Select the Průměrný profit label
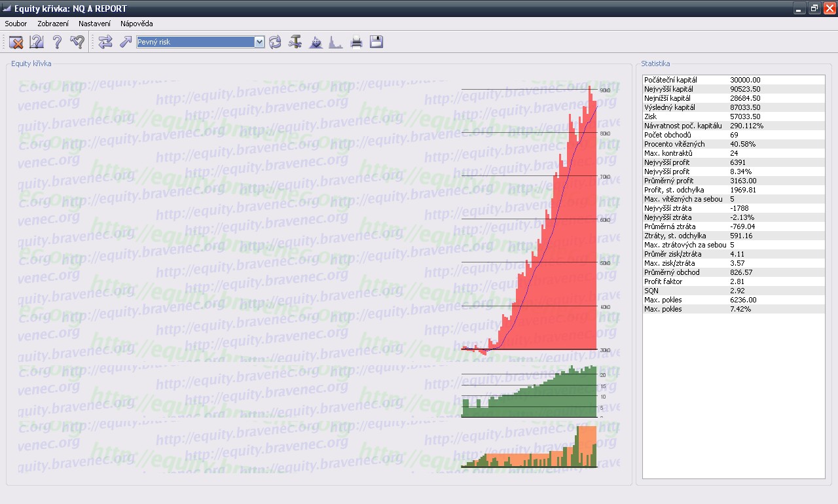The width and height of the screenshot is (838, 504). pos(668,181)
